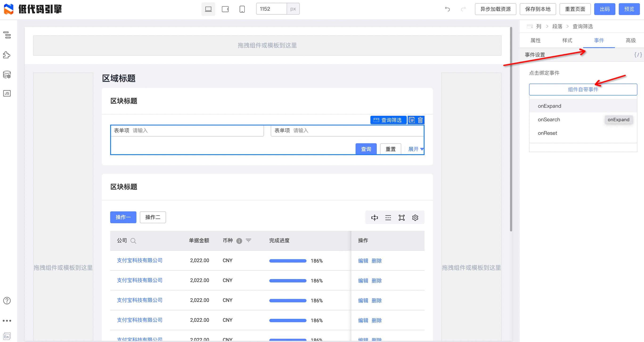644x342 pixels.
Task: Switch to tablet device preview
Action: point(225,9)
